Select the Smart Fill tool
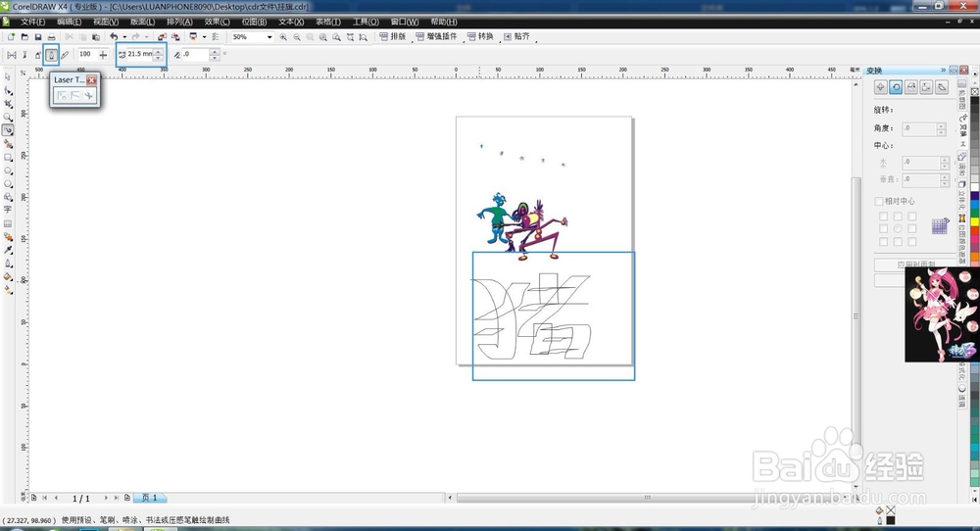 (8, 144)
